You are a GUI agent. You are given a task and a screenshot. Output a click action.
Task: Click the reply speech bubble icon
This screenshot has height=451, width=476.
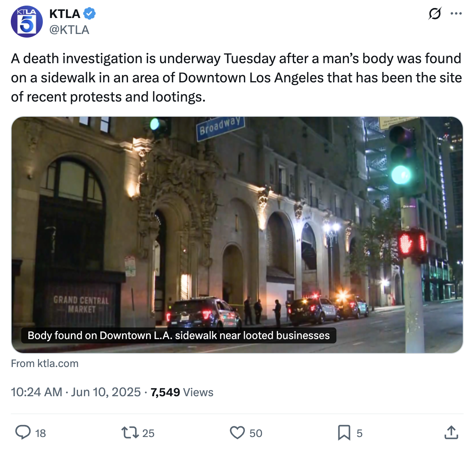23,433
